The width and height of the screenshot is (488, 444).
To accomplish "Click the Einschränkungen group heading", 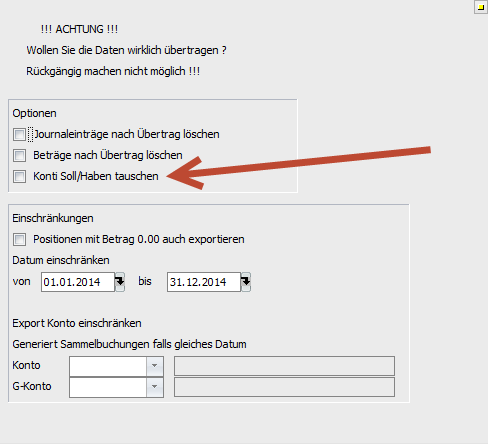I will point(53,218).
